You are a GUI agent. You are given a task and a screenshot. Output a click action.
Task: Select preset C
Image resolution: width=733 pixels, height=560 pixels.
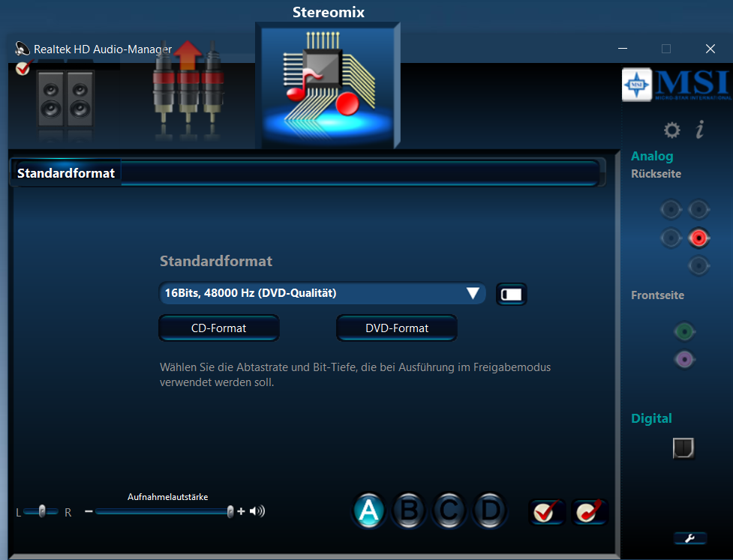point(449,511)
